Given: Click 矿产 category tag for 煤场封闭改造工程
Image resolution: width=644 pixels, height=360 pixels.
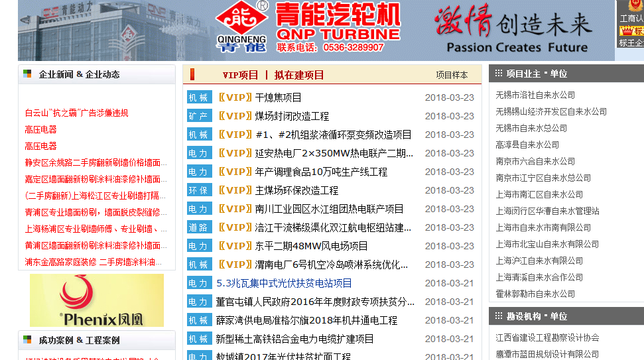Looking at the screenshot, I should click(199, 116).
